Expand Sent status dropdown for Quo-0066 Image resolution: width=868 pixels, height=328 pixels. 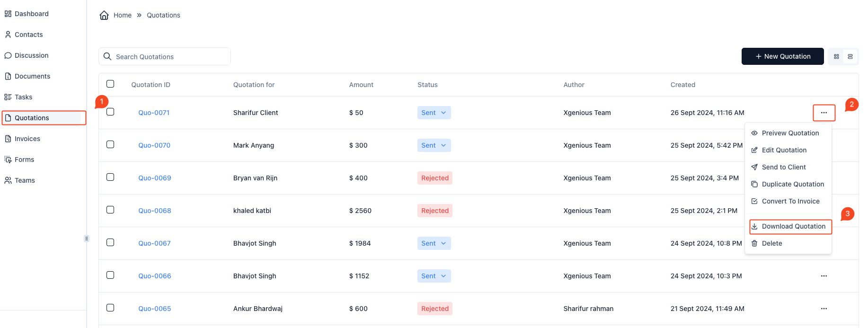(x=434, y=276)
